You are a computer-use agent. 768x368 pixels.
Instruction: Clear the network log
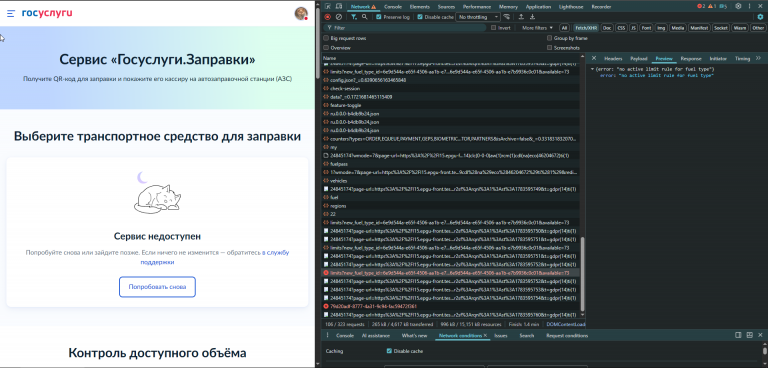[338, 17]
